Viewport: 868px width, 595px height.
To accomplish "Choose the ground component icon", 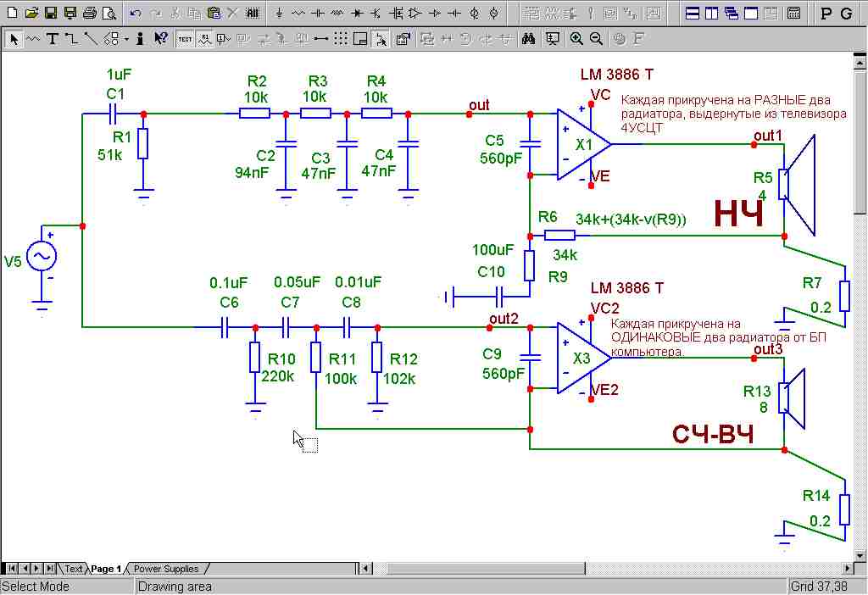I will point(279,14).
